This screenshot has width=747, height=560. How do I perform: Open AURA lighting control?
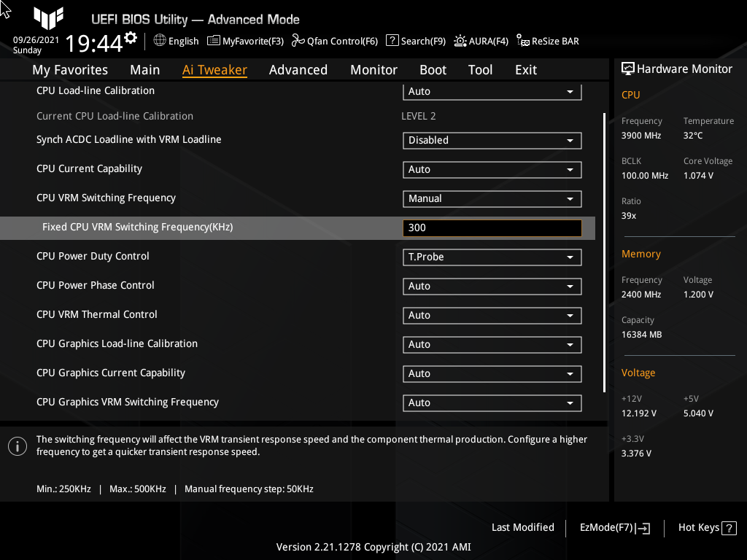pyautogui.click(x=481, y=41)
